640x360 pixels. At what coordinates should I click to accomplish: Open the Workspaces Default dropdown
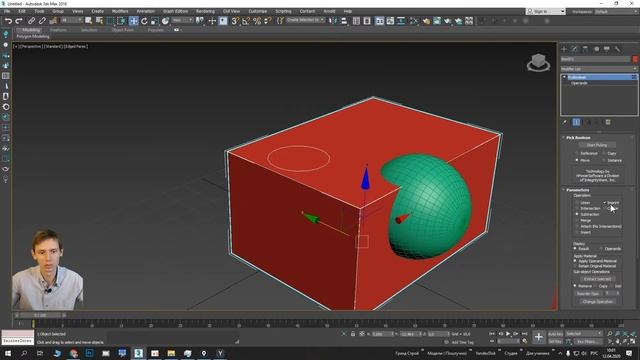pos(616,11)
